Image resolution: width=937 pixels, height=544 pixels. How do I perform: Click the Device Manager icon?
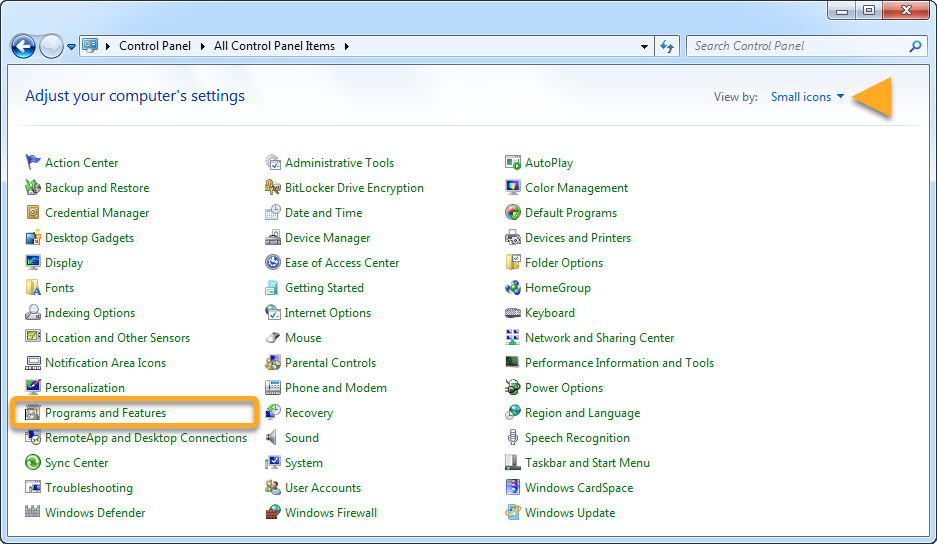(273, 238)
